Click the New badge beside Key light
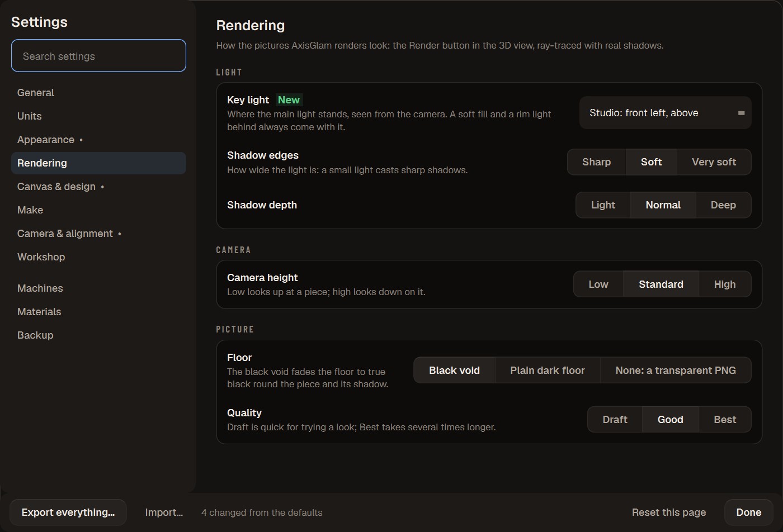 [x=289, y=100]
